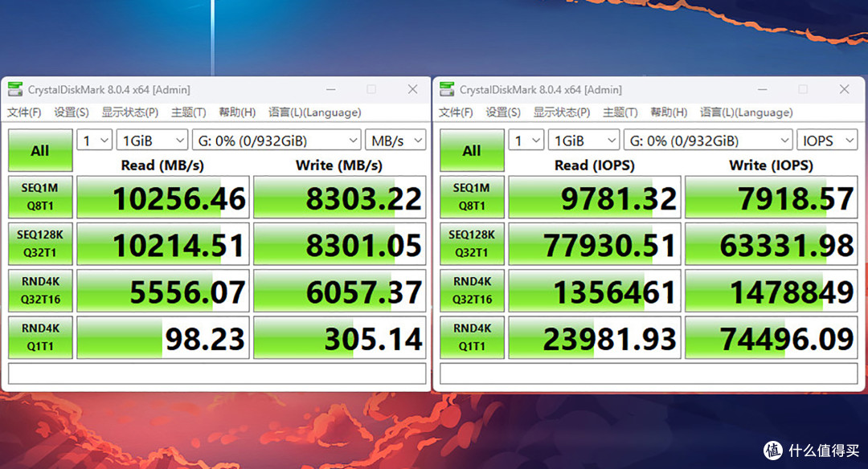Screen dimensions: 868x469
Task: Open the drive selector in the right window
Action: coord(707,140)
